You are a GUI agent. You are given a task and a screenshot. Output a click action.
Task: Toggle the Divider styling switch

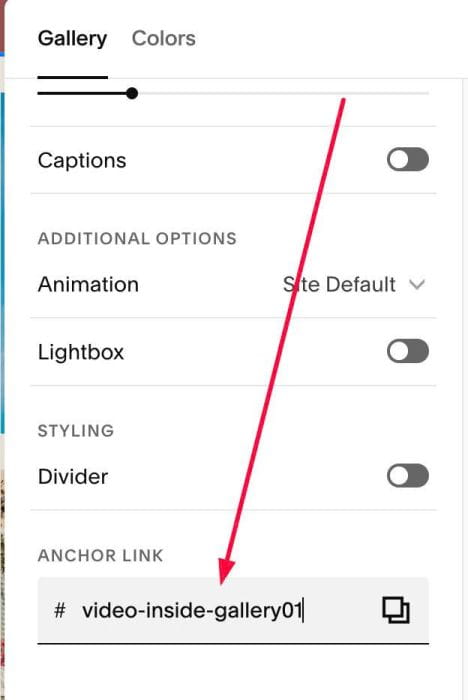pyautogui.click(x=408, y=475)
